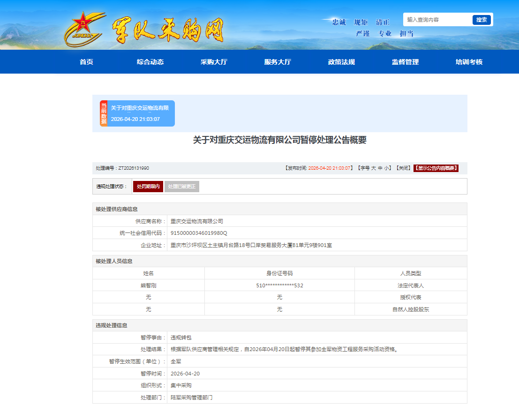
Task: Set font size to 小 (small)
Action: pos(386,168)
